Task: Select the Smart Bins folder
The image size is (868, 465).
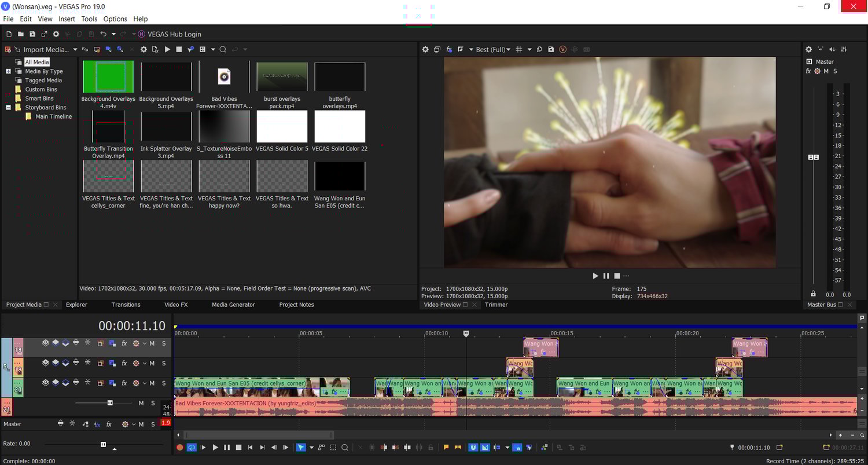Action: coord(39,98)
